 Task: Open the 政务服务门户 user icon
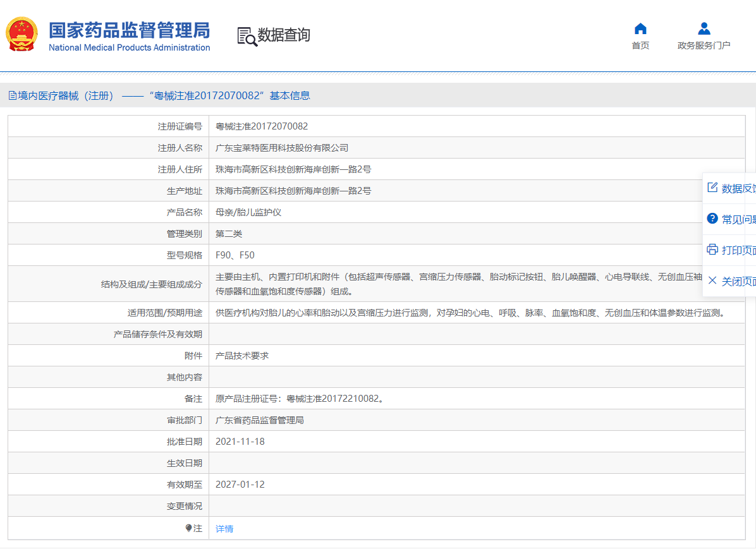[704, 29]
